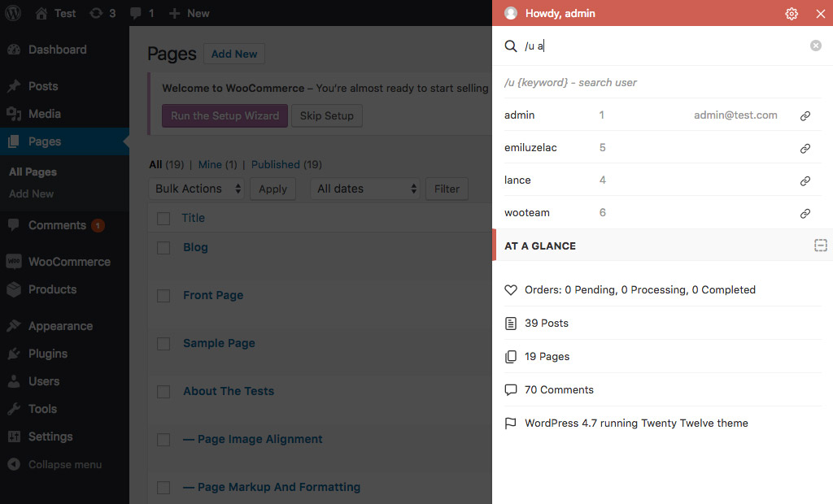The height and width of the screenshot is (504, 833).
Task: Toggle the select-all checkbox beside Title
Action: pyautogui.click(x=164, y=219)
